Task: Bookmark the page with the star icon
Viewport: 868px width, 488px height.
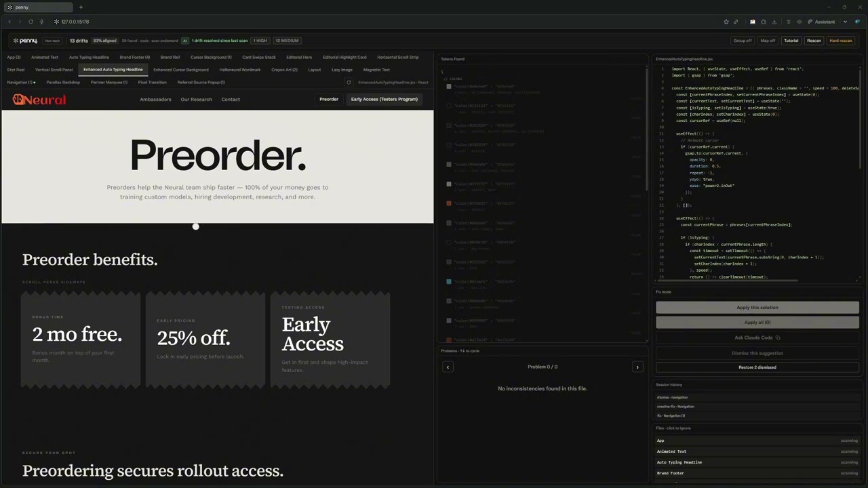Action: click(x=726, y=22)
